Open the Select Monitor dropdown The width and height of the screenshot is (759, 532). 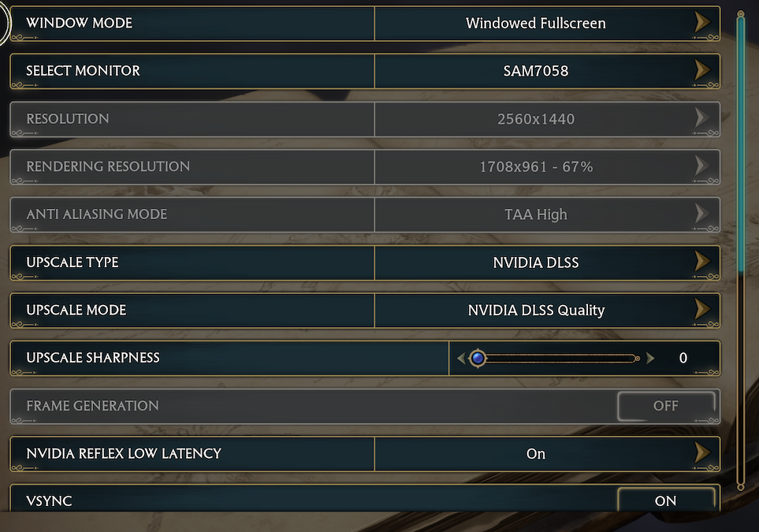point(536,71)
